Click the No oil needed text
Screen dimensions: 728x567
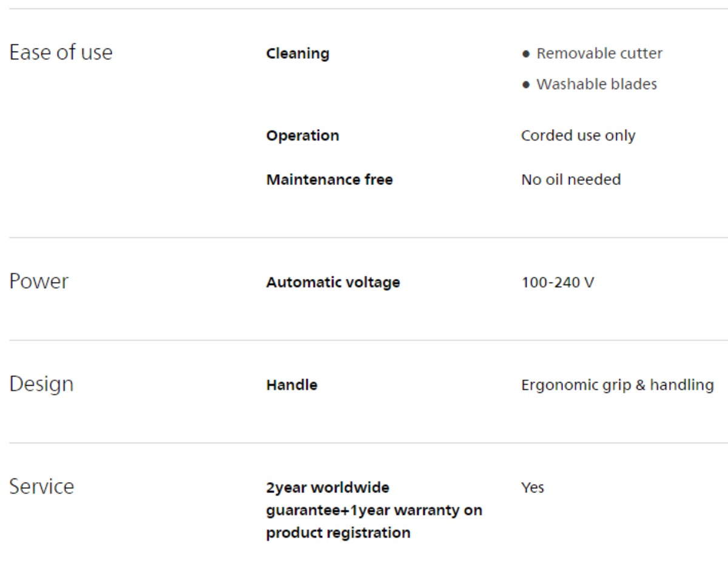571,179
